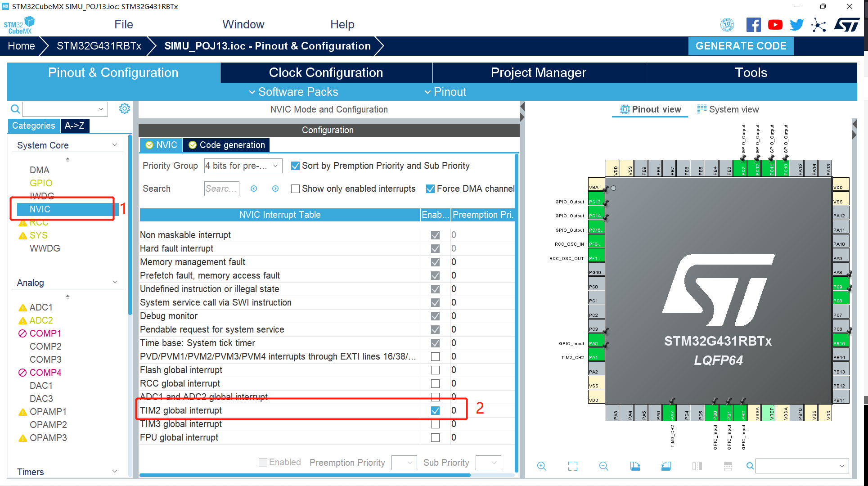Viewport: 868px width, 486px height.
Task: Zoom in on the chip pinout
Action: point(542,466)
